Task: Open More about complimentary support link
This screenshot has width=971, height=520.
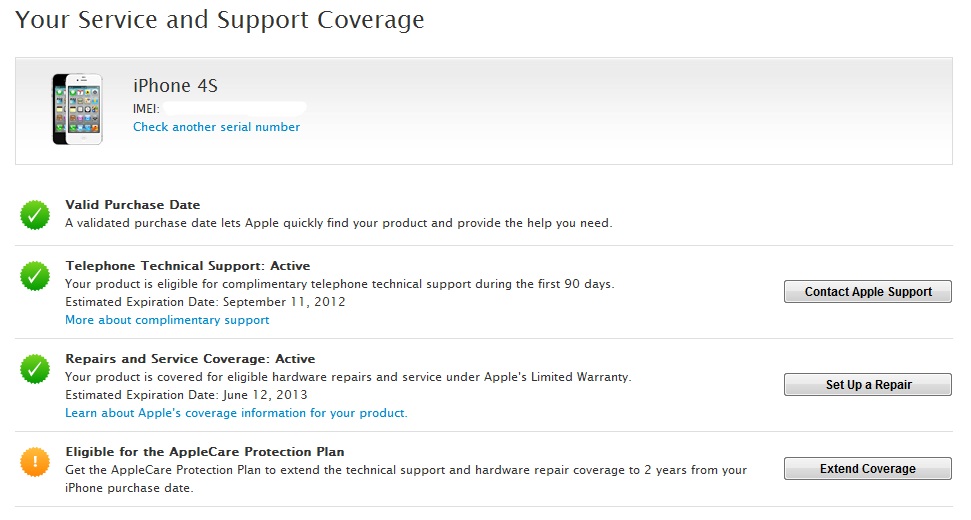Action: pos(167,320)
